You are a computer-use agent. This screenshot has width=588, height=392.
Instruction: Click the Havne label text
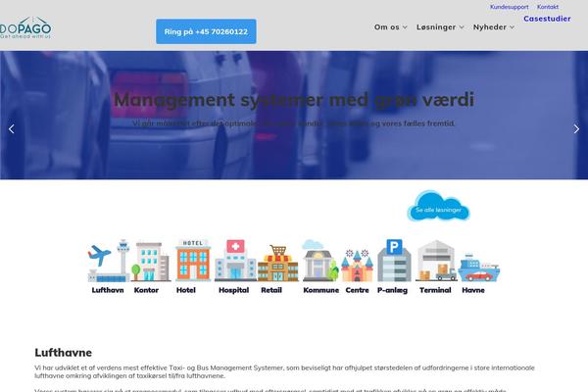[473, 290]
